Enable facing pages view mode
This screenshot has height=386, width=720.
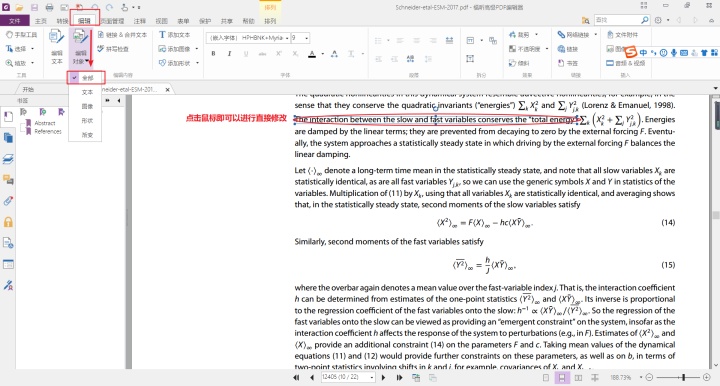pos(578,378)
